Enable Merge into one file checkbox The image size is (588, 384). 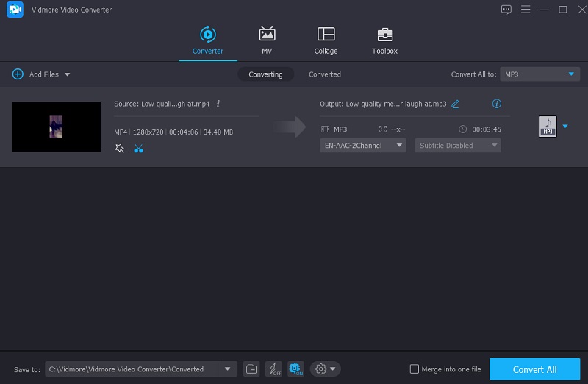point(415,369)
